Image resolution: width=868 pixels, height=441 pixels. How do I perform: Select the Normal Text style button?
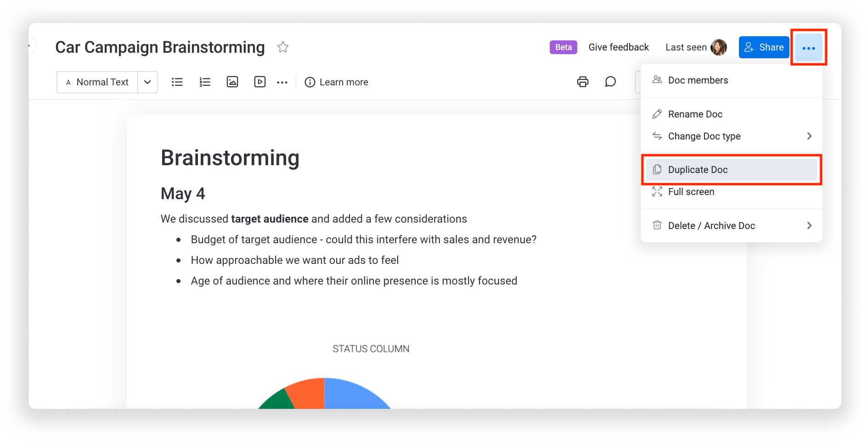pos(97,82)
